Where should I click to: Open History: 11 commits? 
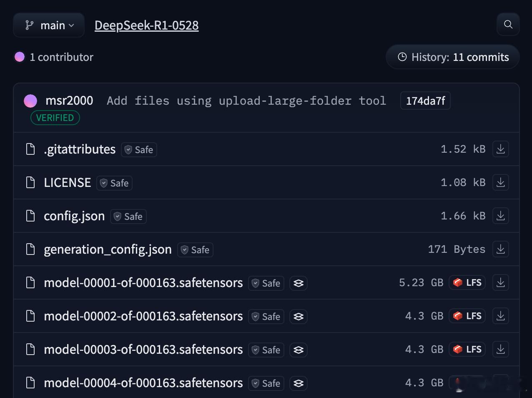pyautogui.click(x=452, y=57)
